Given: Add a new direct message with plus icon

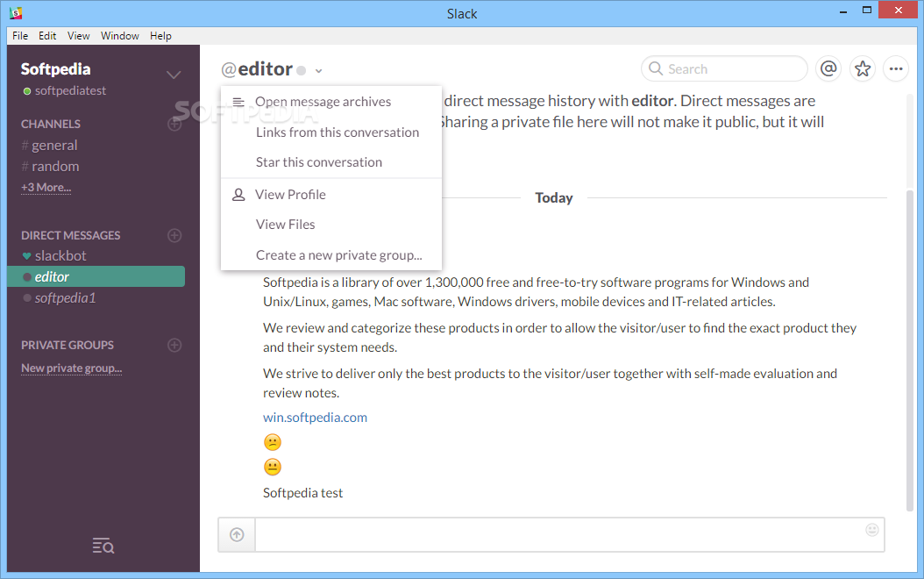Looking at the screenshot, I should (174, 235).
